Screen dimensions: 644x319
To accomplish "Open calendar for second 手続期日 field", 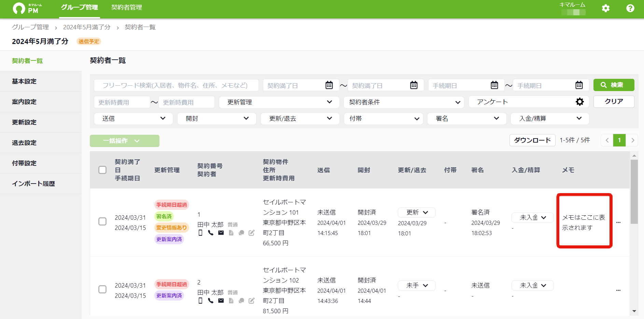I will coord(579,85).
